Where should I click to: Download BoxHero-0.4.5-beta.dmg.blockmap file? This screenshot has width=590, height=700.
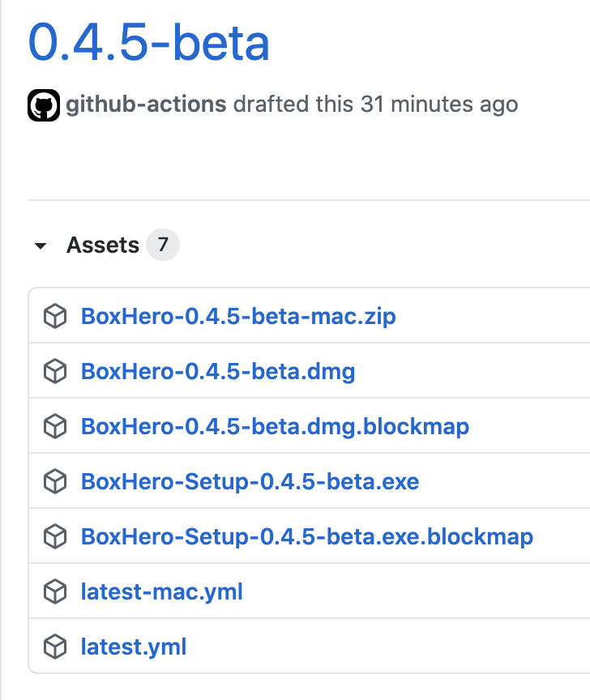(x=275, y=426)
